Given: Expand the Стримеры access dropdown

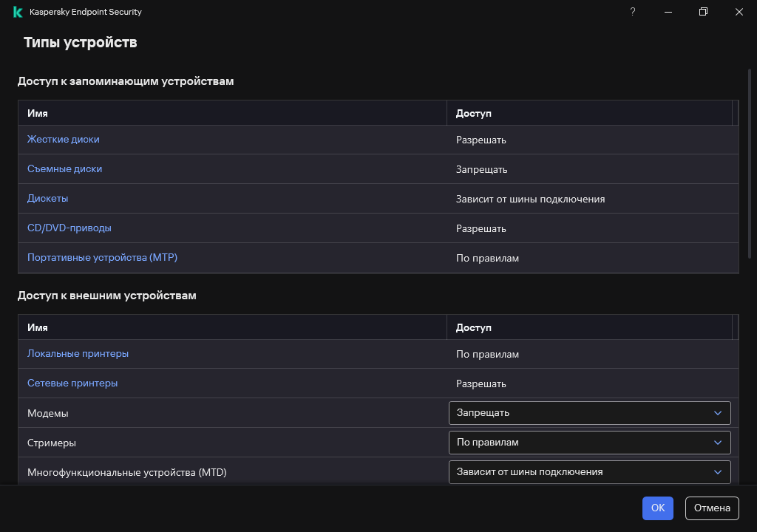Looking at the screenshot, I should click(x=589, y=443).
